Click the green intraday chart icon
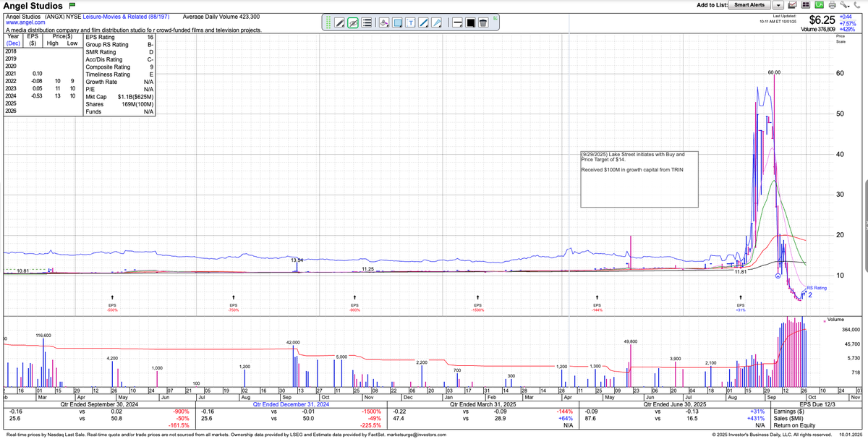The height and width of the screenshot is (439, 868). click(x=819, y=5)
